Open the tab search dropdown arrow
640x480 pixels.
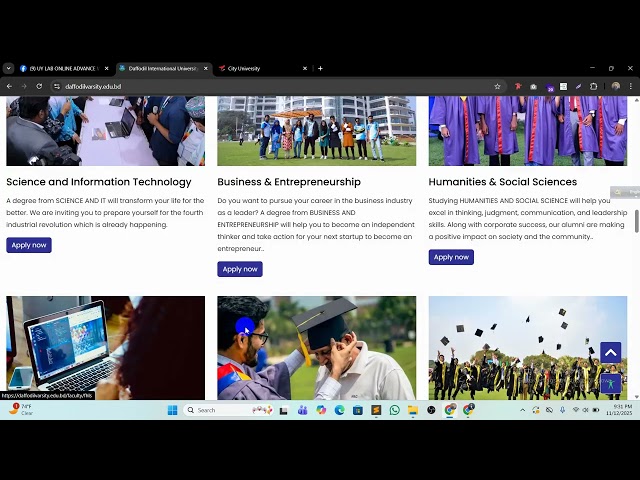pos(9,69)
